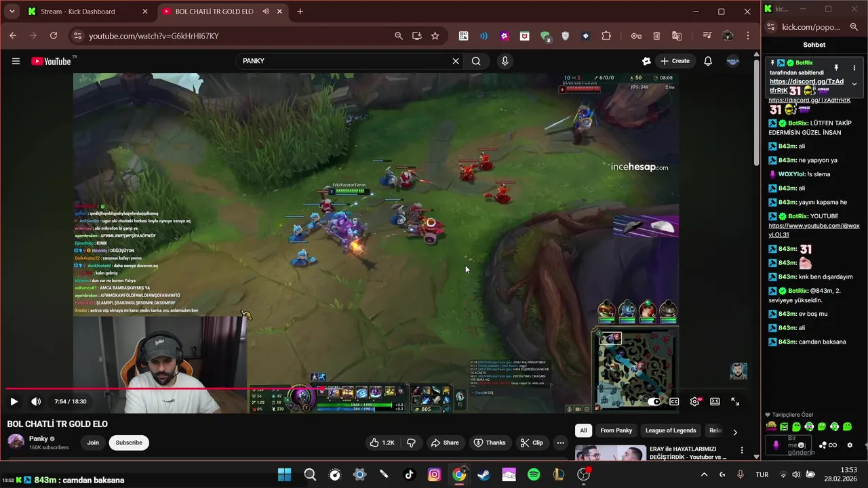Mute the BOL CHATLI tab audio icon

pyautogui.click(x=266, y=12)
